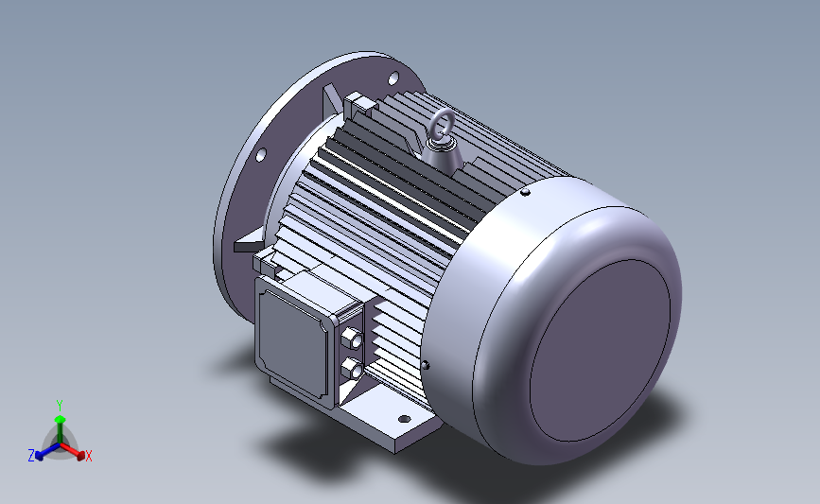This screenshot has width=820, height=504.
Task: Click the red X axis of orientation triad
Action: click(x=72, y=451)
